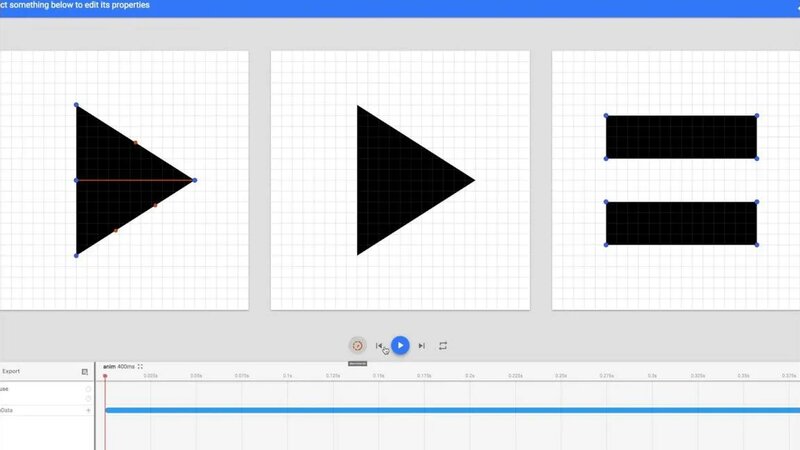Click the skip to end button
The width and height of the screenshot is (800, 450).
pos(421,346)
